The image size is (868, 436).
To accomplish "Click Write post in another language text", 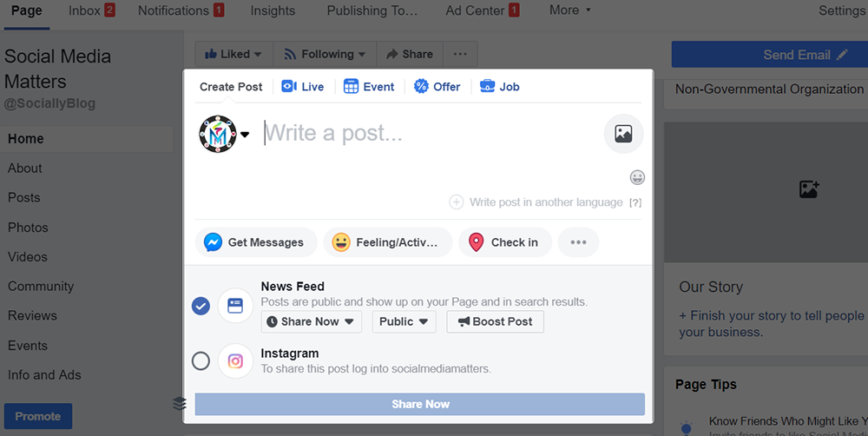I will [546, 202].
